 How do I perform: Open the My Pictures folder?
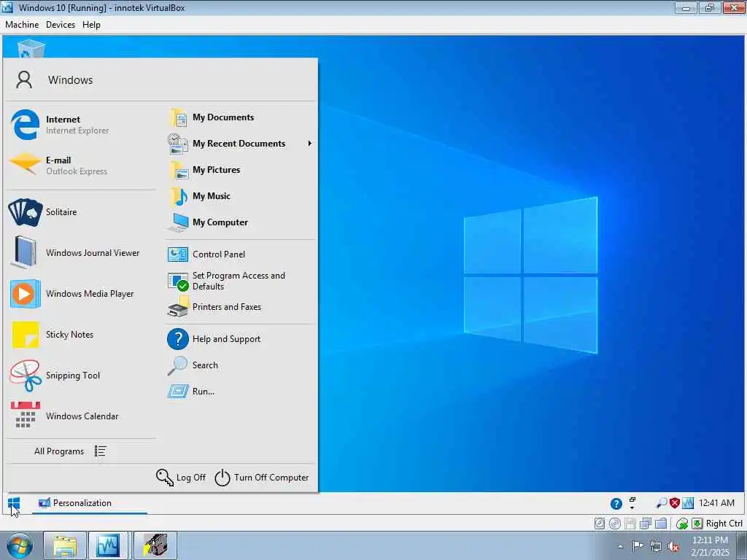coord(240,170)
